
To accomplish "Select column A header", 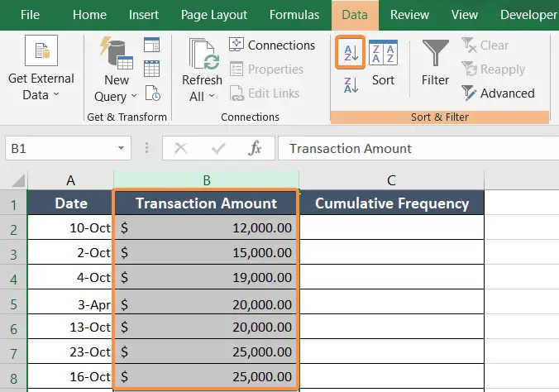I will (x=70, y=180).
